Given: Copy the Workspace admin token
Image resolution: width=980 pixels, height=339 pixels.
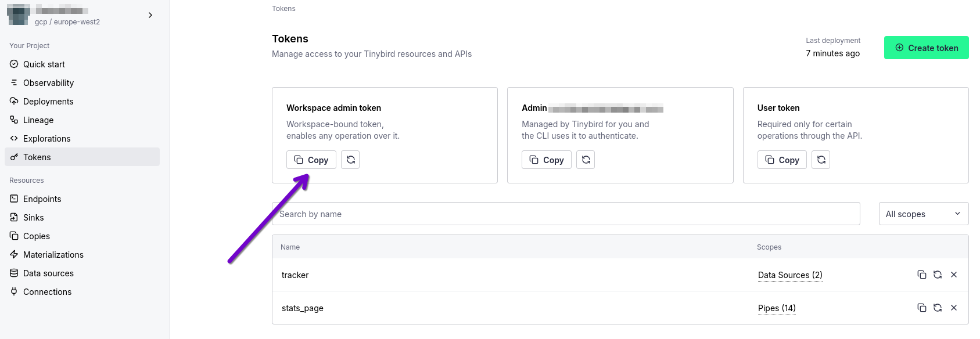Looking at the screenshot, I should [311, 160].
